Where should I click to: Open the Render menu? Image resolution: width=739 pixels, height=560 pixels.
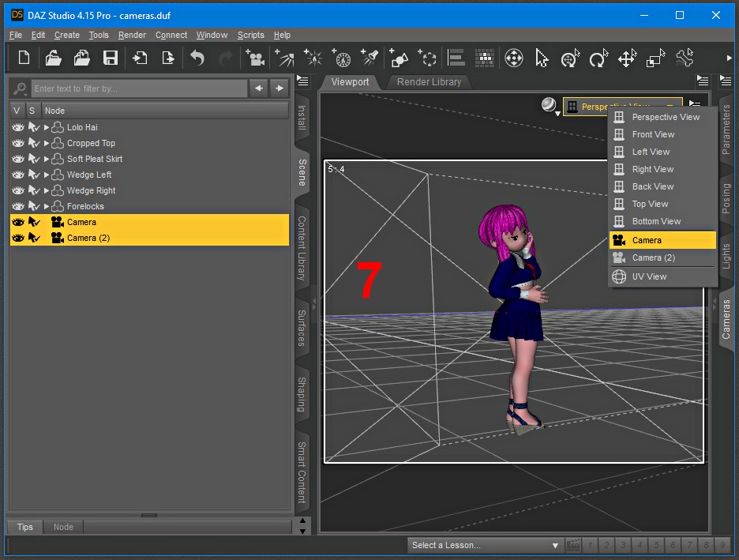tap(132, 35)
